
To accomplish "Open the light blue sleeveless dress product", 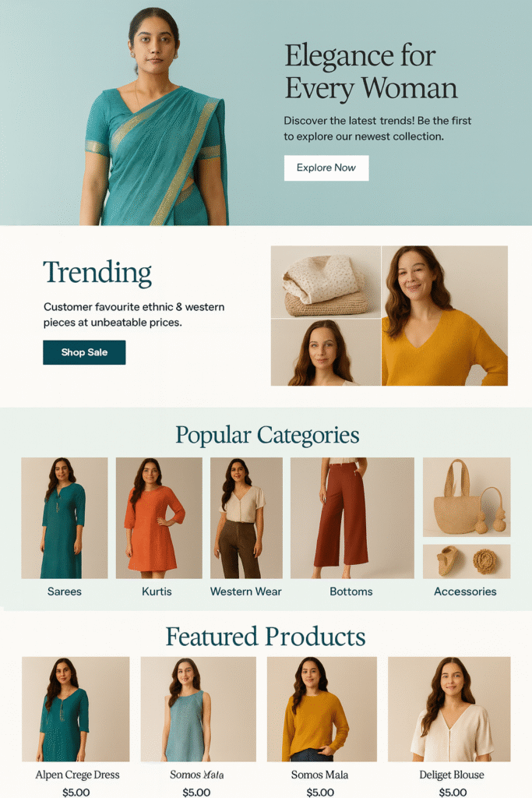I will [x=199, y=709].
